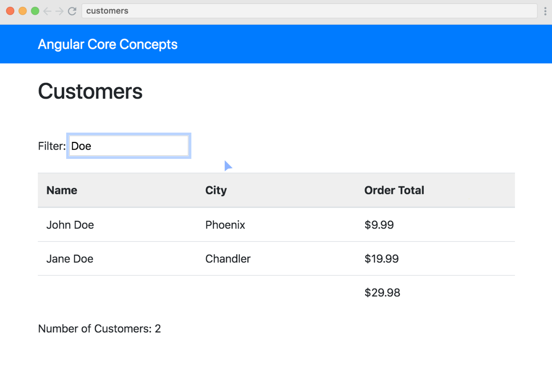Click the Chandler city cell
Viewport: 552px width, 392px height.
[x=228, y=259]
